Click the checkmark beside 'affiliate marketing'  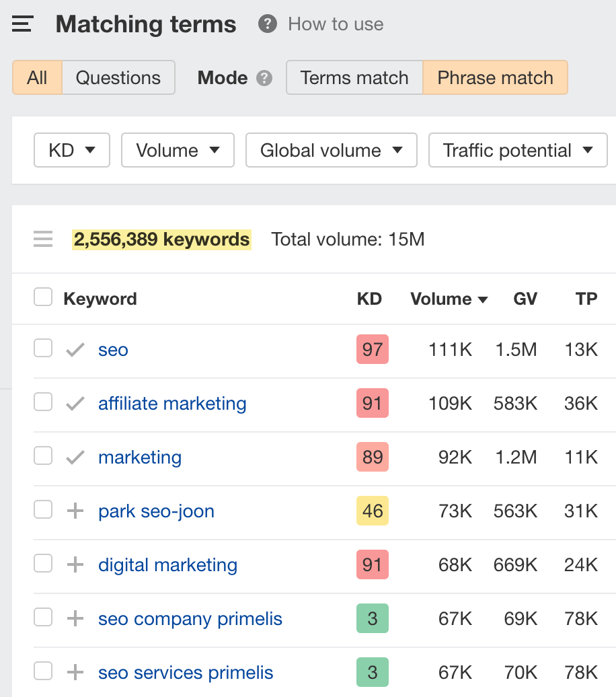(75, 402)
